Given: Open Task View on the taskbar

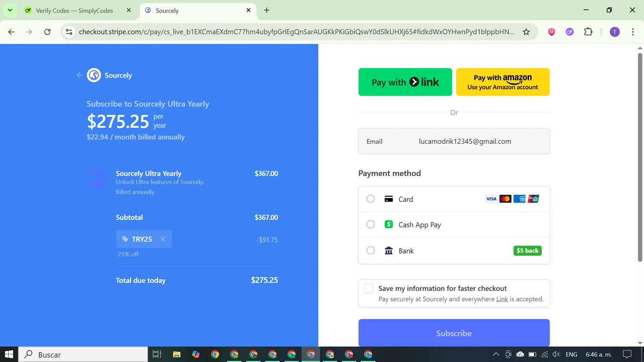Looking at the screenshot, I should tap(157, 354).
